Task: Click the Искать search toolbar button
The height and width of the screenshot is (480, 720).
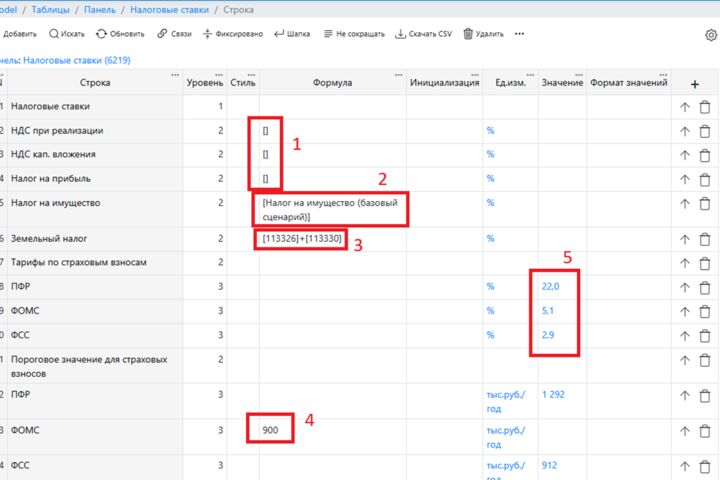Action: [x=67, y=34]
